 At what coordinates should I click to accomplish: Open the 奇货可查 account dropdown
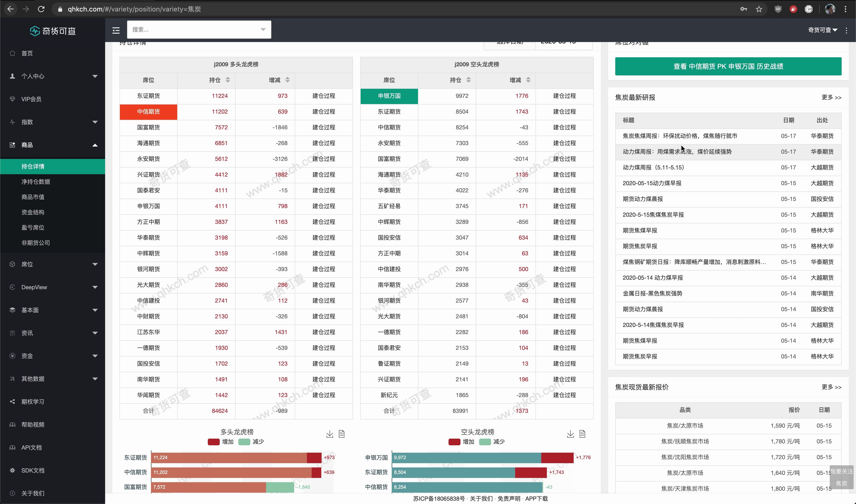pyautogui.click(x=823, y=30)
